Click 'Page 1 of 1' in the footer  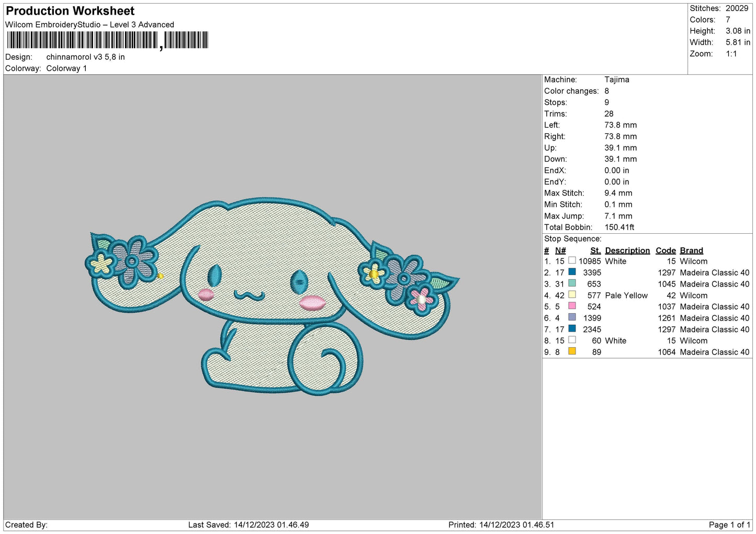click(x=729, y=525)
